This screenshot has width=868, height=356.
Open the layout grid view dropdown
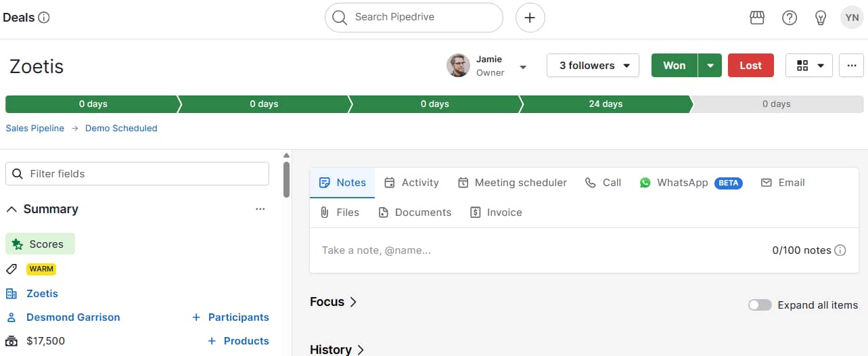click(809, 66)
